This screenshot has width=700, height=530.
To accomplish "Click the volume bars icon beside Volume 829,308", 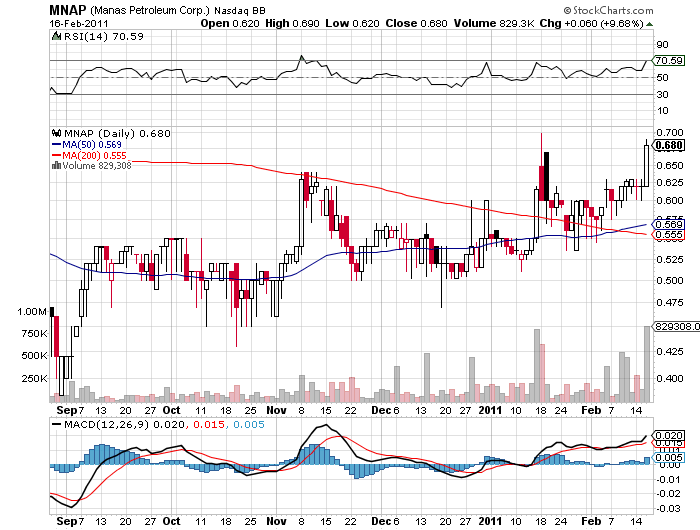I will pos(56,166).
